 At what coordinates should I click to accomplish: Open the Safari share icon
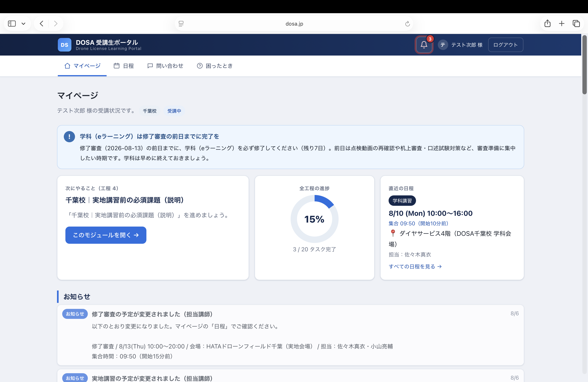547,23
